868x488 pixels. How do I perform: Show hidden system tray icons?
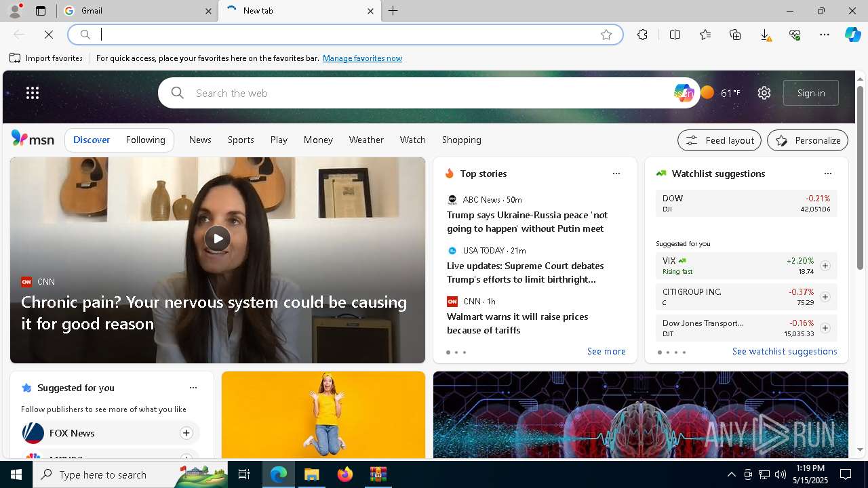(732, 474)
